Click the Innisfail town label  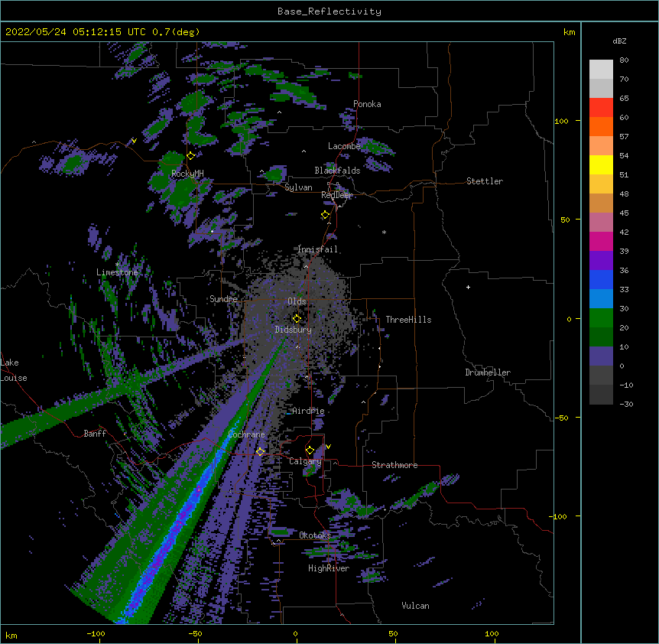(317, 249)
